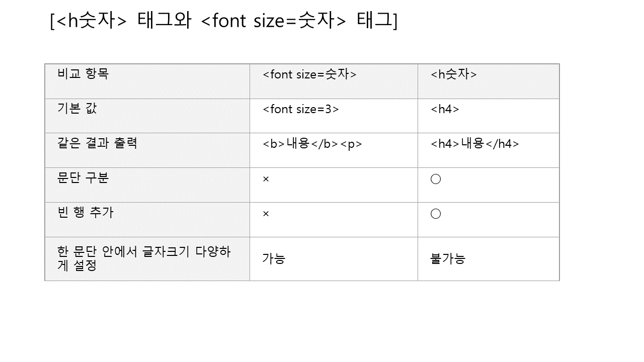Click the '<h숫자>' column header cell

pos(454,74)
